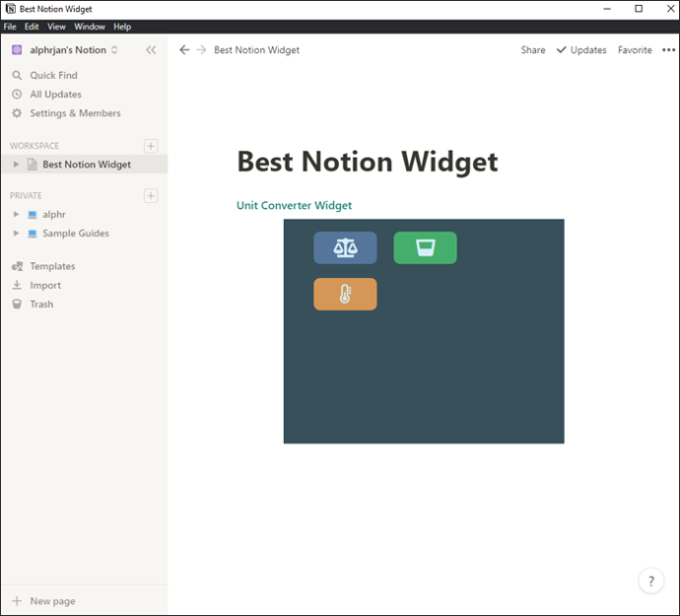Click the Best Notion Widget breadcrumb
680x616 pixels.
click(257, 50)
